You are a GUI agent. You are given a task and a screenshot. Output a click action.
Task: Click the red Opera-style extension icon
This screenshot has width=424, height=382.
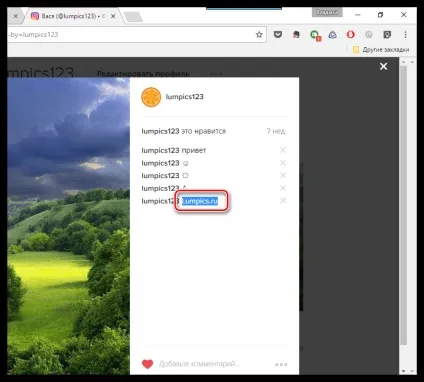350,34
